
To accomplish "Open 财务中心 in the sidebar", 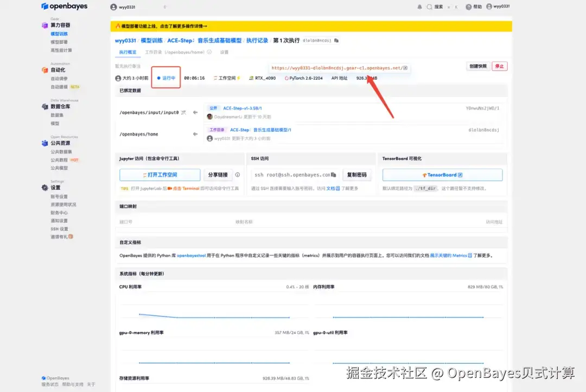I will coord(59,213).
